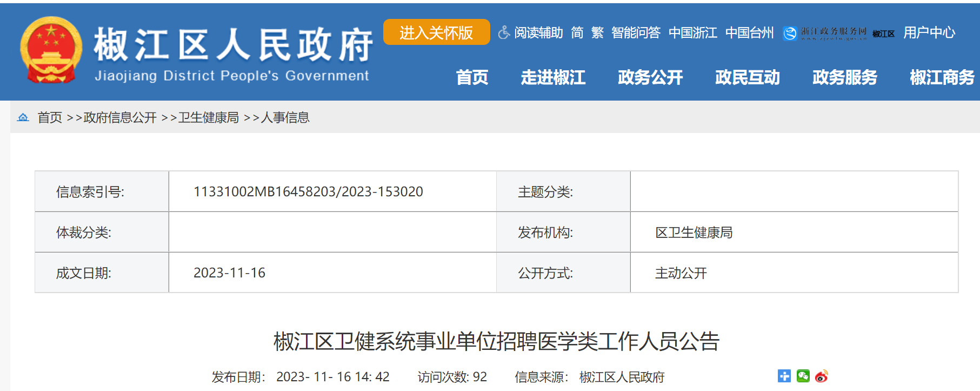Viewport: 980px width, 391px height.
Task: Enter care mode with 进入关怀版 button
Action: [x=436, y=32]
